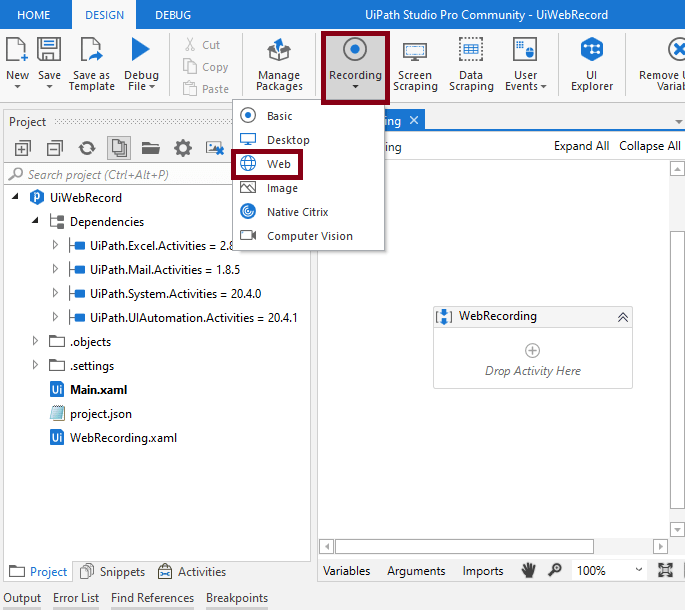Open the Error List tab
The height and width of the screenshot is (610, 685).
[x=76, y=598]
